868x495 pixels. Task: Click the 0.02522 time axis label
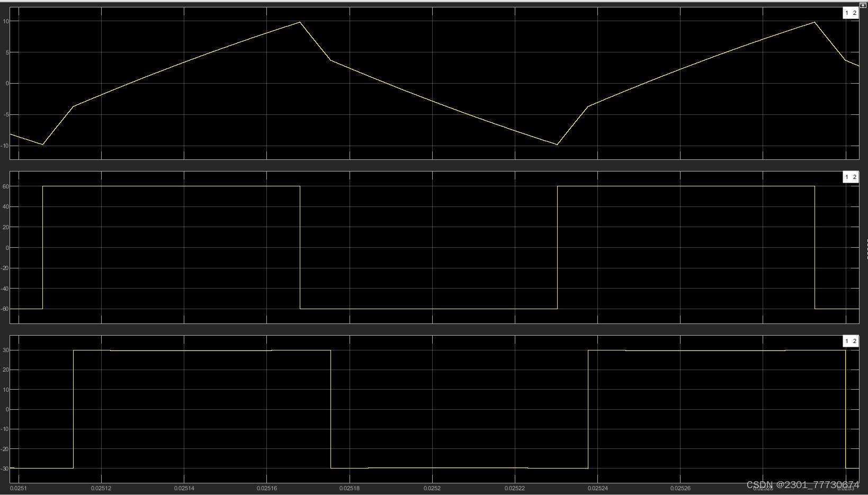click(515, 488)
